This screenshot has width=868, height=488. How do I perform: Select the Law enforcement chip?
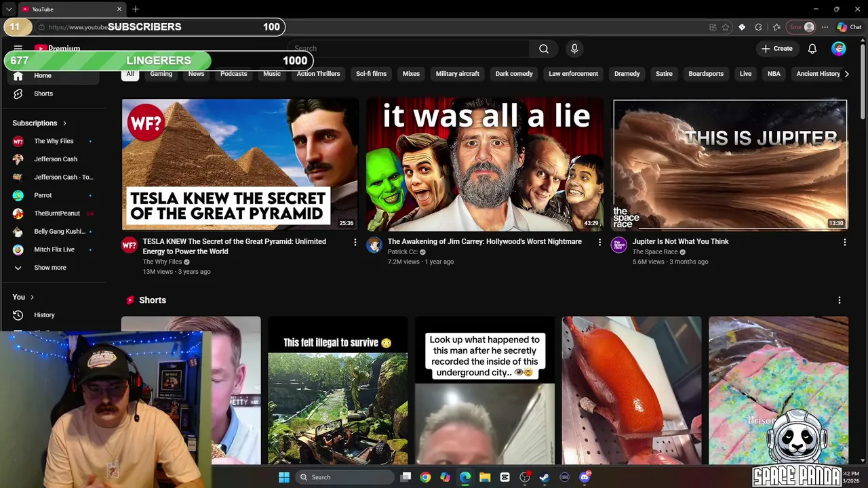pos(573,74)
